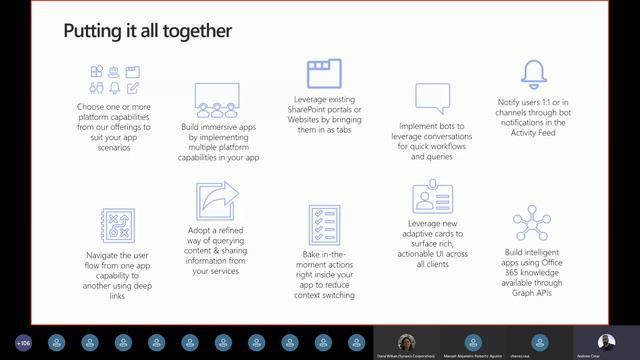Select the Graph APIs network node icon
Screen dimensions: 640x360
[x=531, y=223]
